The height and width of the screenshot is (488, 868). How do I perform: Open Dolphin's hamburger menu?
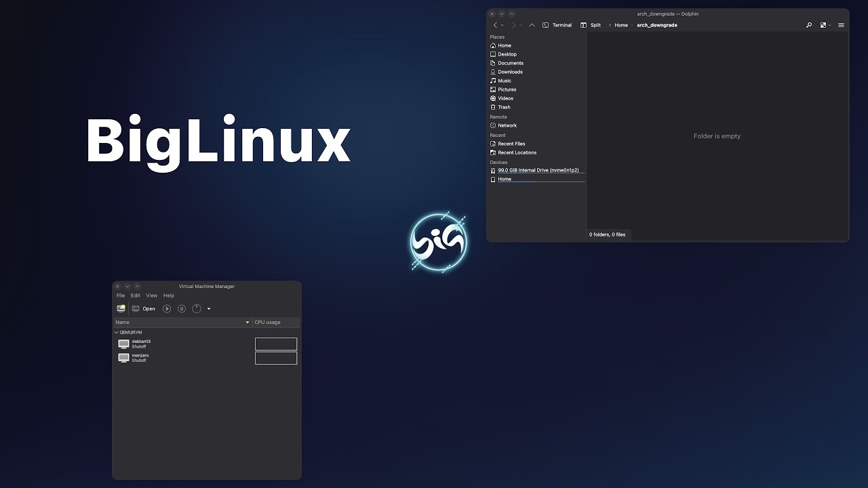click(841, 25)
